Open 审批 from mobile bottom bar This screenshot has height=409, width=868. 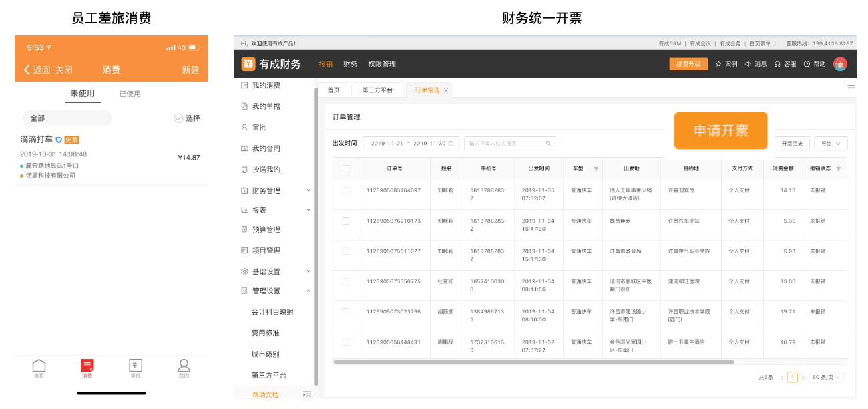click(x=135, y=368)
